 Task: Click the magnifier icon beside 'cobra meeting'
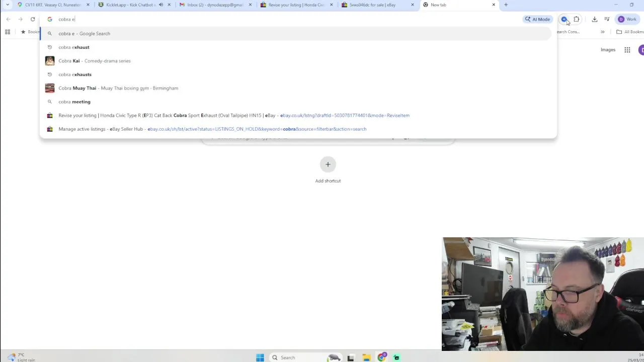50,102
